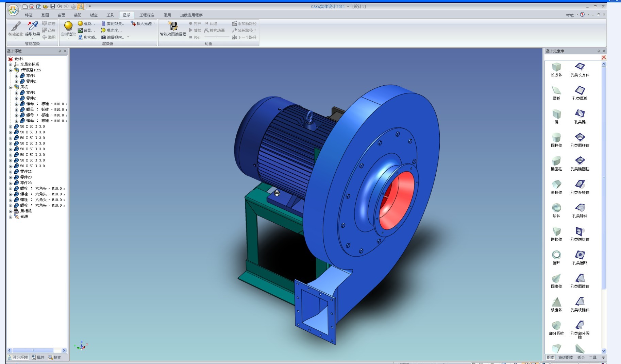621x364 pixels.
Task: Click the 实时渲染 yellow sphere icon
Action: click(x=68, y=27)
